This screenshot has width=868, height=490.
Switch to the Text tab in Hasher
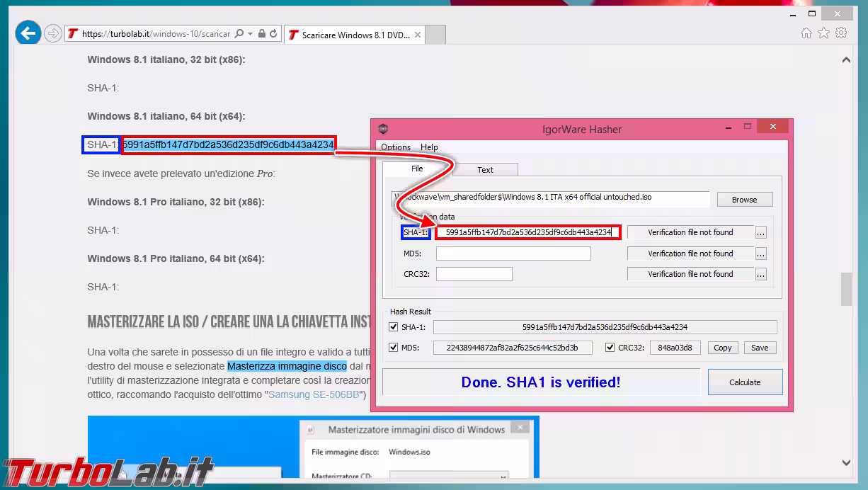click(x=485, y=170)
